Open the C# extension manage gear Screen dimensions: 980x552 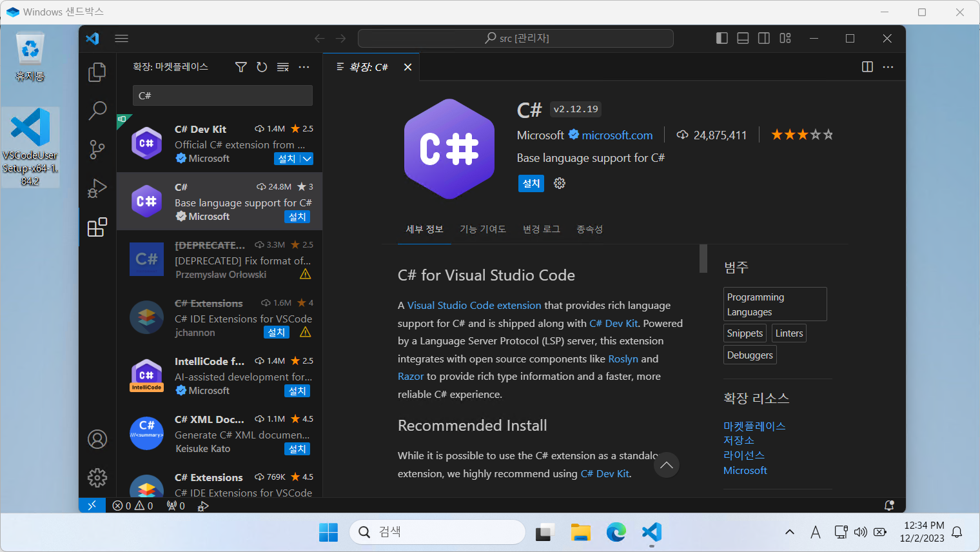[560, 183]
